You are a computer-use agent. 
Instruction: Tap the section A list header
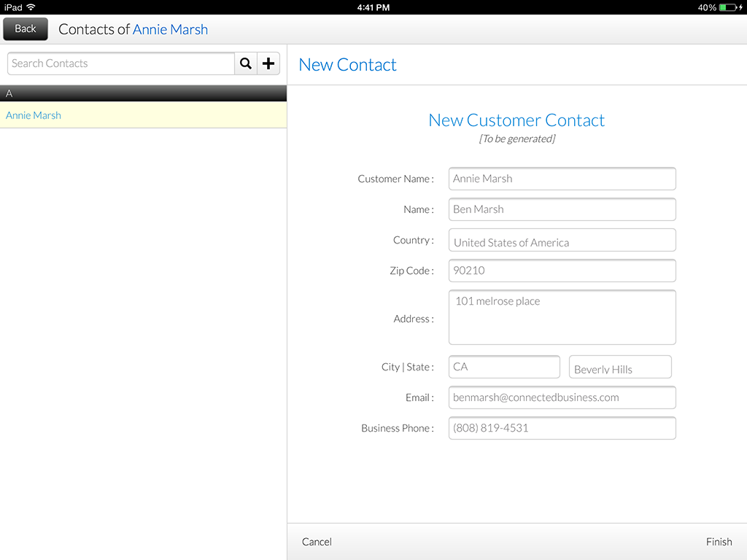(143, 93)
